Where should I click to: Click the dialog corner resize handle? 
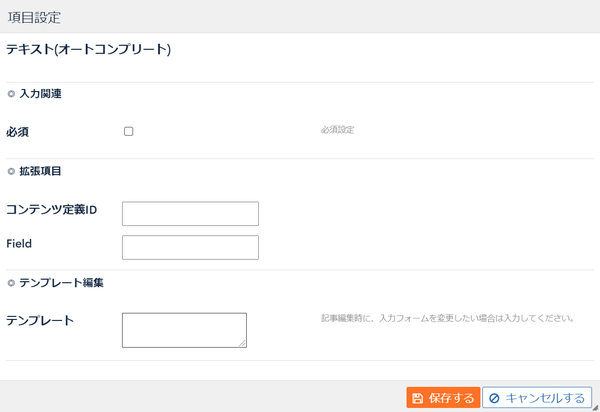point(595,408)
